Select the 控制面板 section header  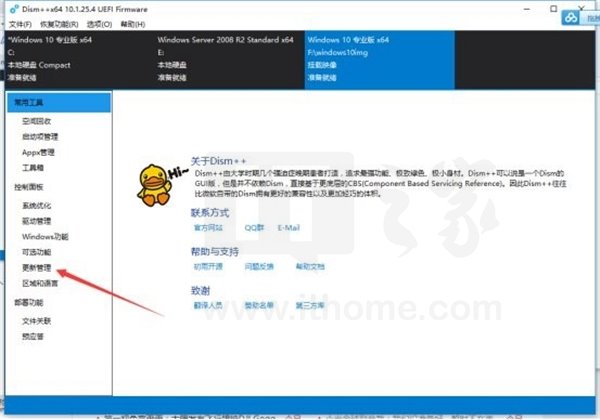click(x=29, y=187)
